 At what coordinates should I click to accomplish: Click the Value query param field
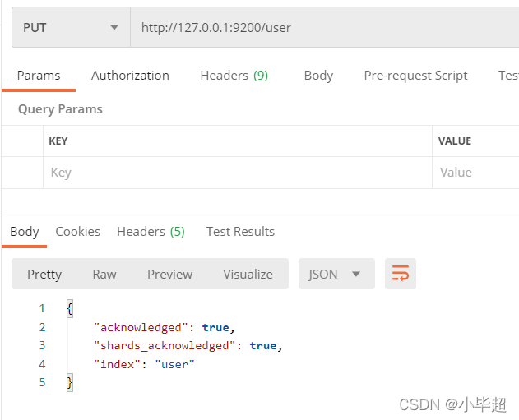click(x=475, y=173)
